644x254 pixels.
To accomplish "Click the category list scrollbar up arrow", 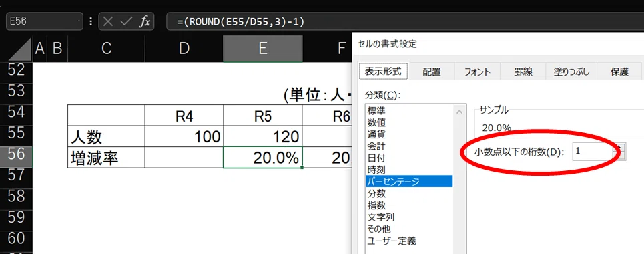I will coord(460,112).
